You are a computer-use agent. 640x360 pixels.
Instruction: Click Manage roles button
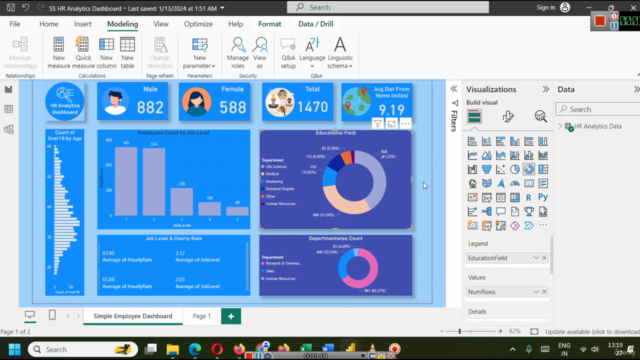pyautogui.click(x=238, y=53)
